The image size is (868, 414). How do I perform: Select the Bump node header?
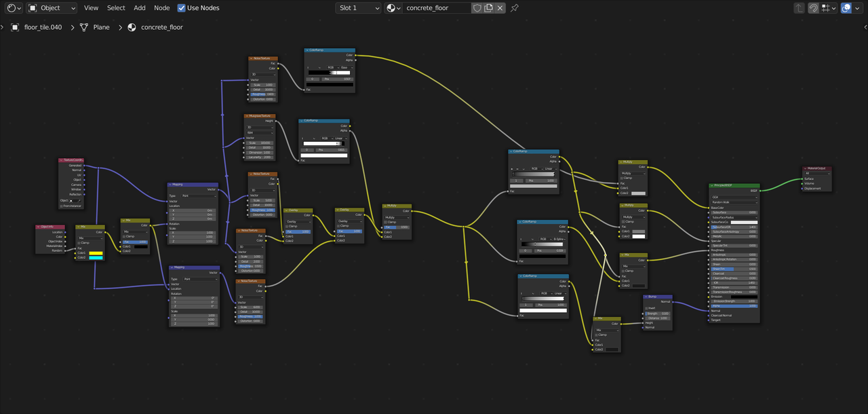point(658,297)
